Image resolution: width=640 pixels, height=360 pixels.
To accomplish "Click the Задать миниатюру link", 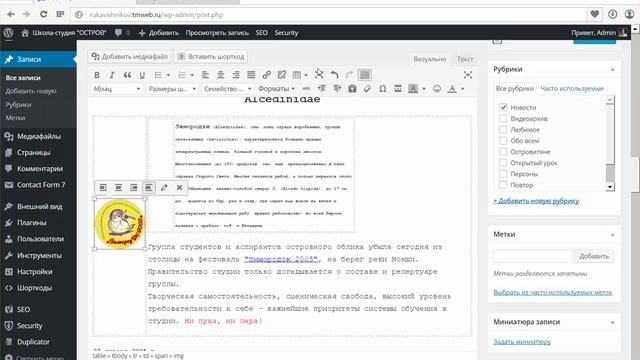I will [522, 341].
